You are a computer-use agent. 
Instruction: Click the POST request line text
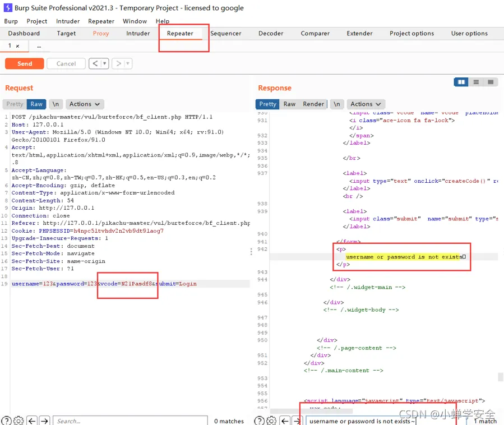pyautogui.click(x=112, y=117)
